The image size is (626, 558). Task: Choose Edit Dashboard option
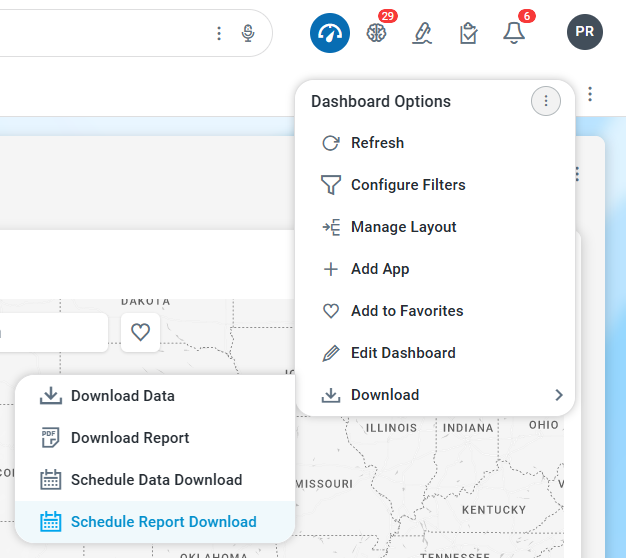(402, 353)
